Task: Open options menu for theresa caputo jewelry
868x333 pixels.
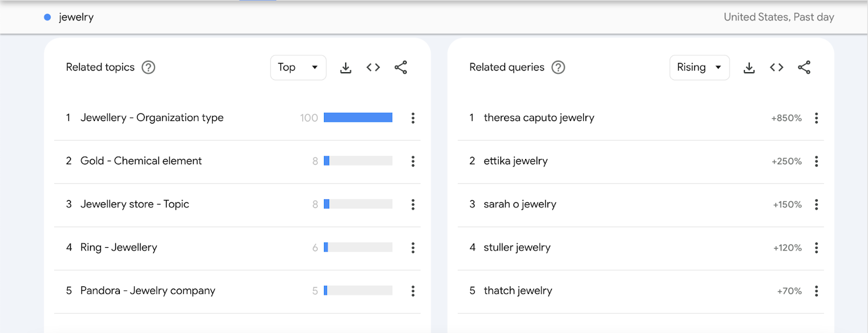Action: 816,118
